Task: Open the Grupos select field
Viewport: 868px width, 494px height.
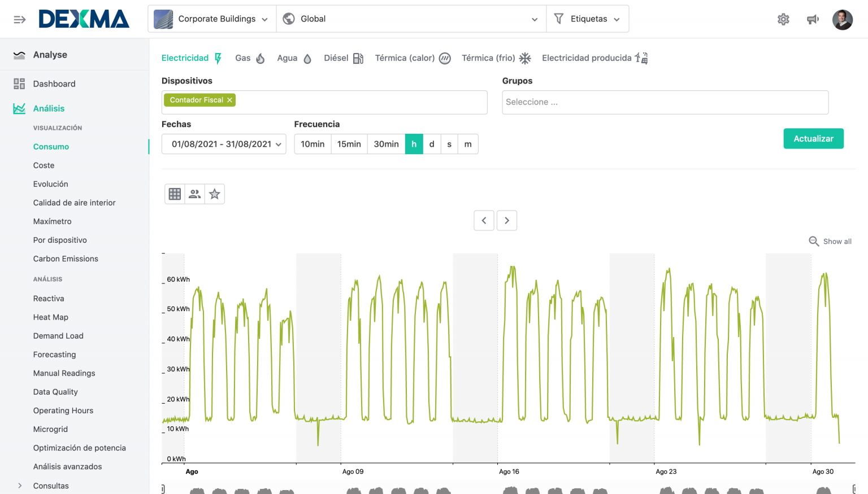Action: point(665,102)
